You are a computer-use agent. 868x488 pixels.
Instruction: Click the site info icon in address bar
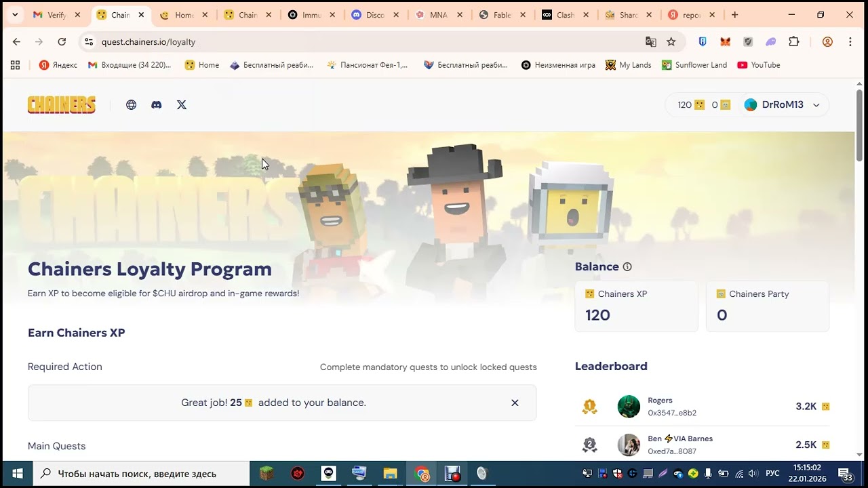[x=89, y=42]
